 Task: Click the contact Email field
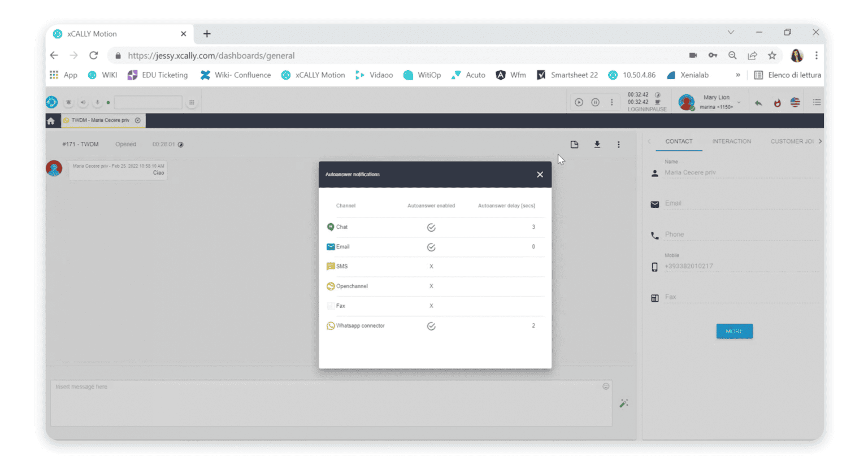741,203
